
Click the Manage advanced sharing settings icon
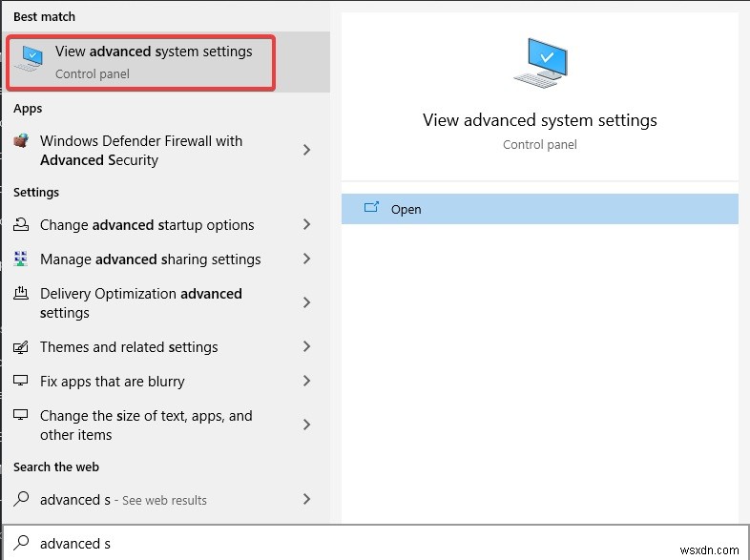coord(21,259)
